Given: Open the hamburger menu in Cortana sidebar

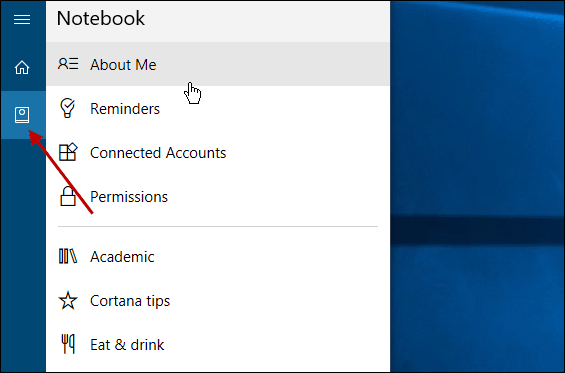Looking at the screenshot, I should (22, 19).
